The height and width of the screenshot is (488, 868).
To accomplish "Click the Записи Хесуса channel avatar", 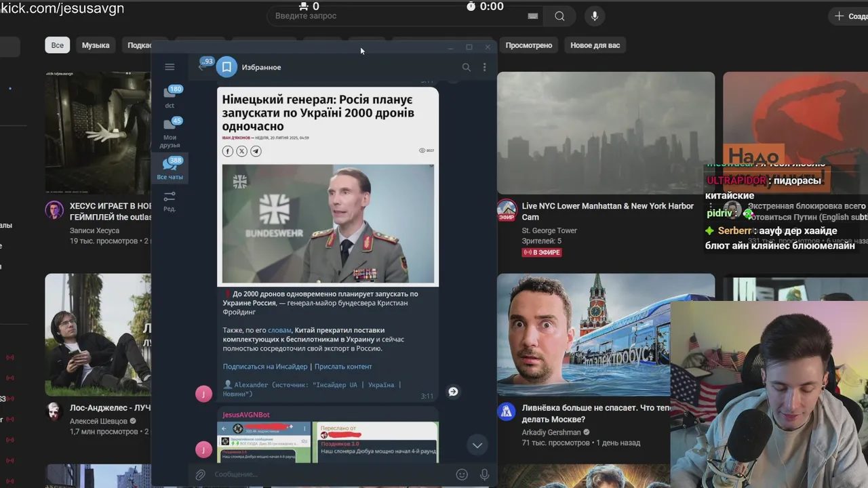I will [x=54, y=209].
